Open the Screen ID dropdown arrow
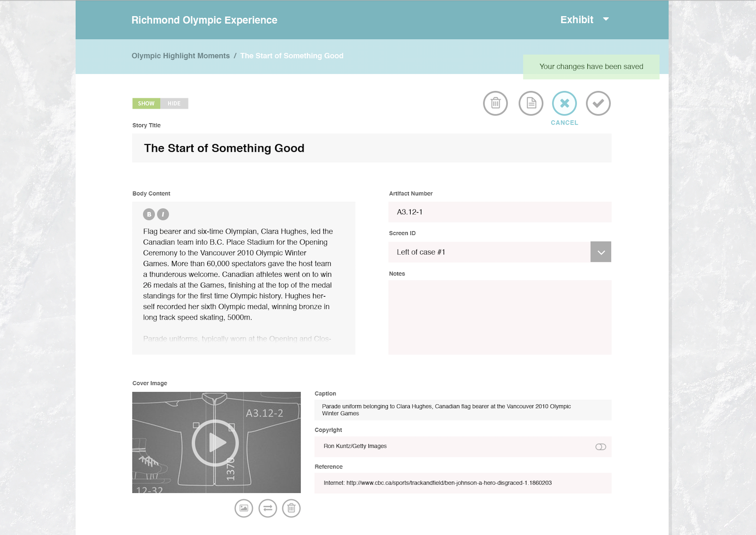The height and width of the screenshot is (535, 756). tap(601, 252)
